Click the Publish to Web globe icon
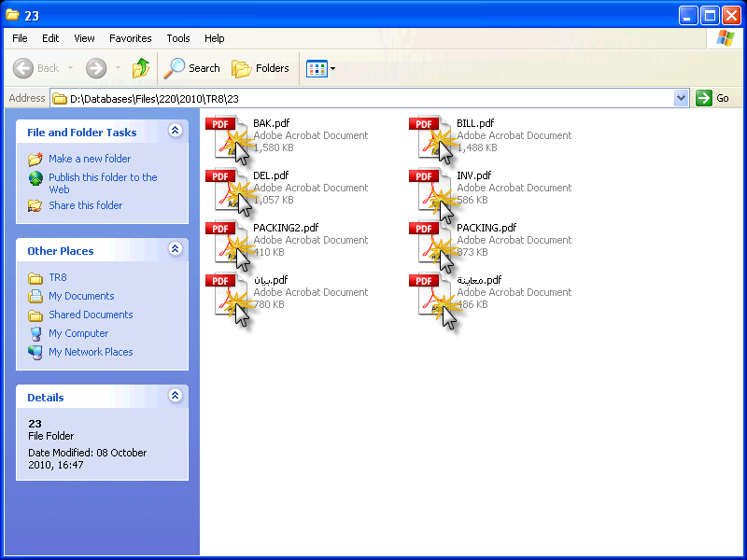The height and width of the screenshot is (560, 747). [35, 178]
